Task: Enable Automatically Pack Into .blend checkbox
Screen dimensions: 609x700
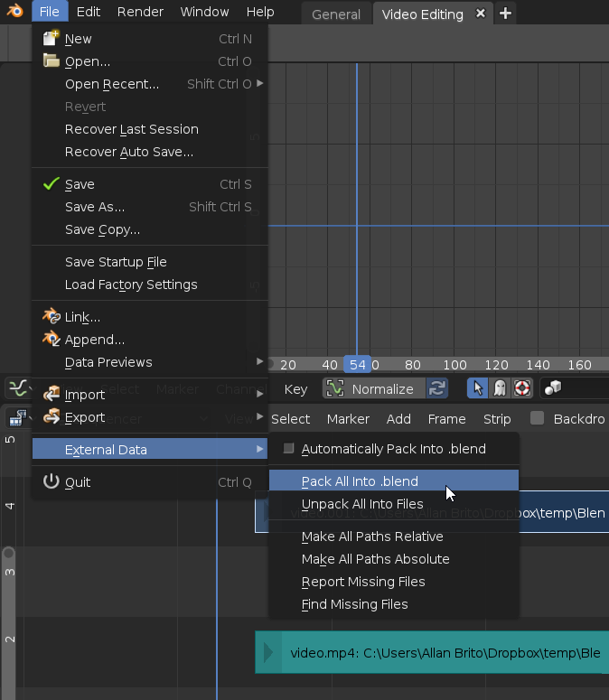Action: click(x=289, y=448)
